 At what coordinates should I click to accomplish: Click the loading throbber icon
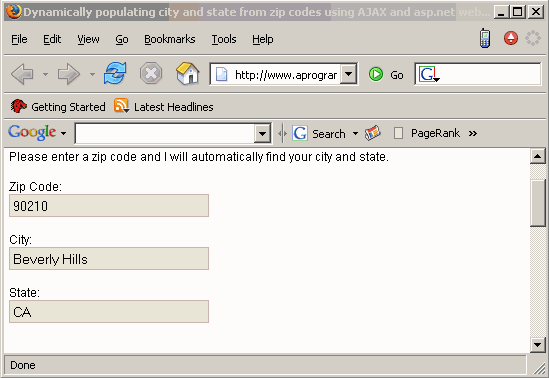[x=533, y=38]
